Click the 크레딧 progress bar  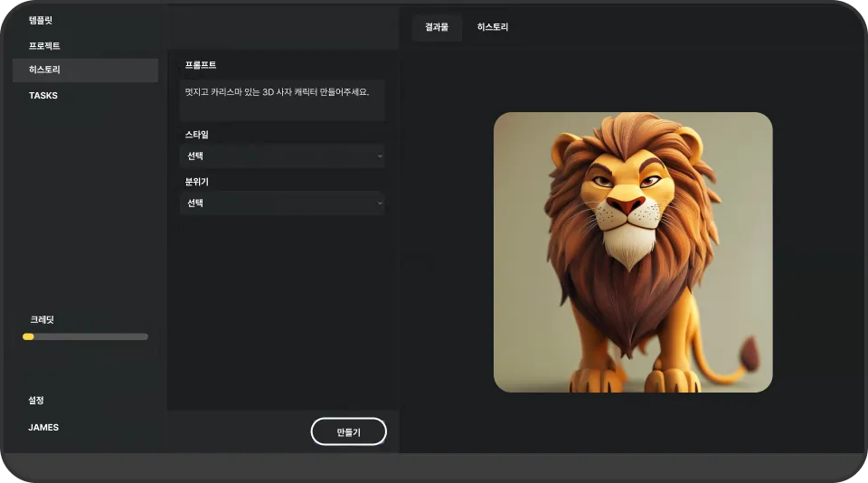click(85, 336)
